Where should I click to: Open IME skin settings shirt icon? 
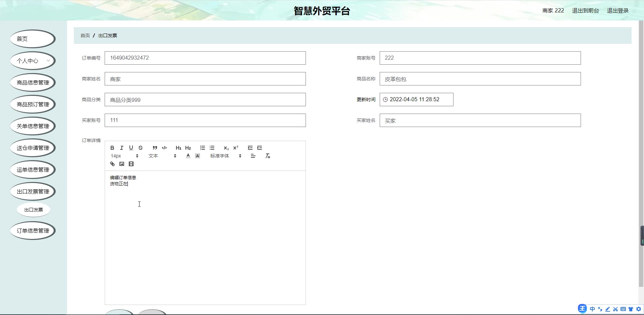[631, 309]
